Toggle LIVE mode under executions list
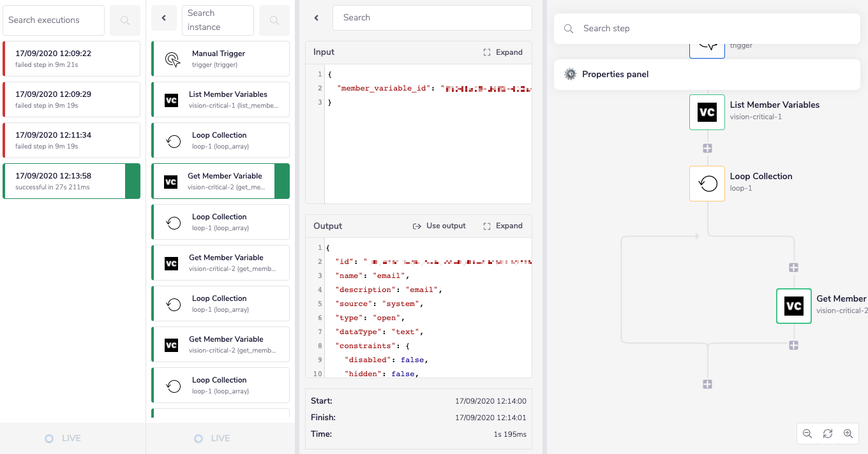The image size is (868, 454). click(x=64, y=439)
